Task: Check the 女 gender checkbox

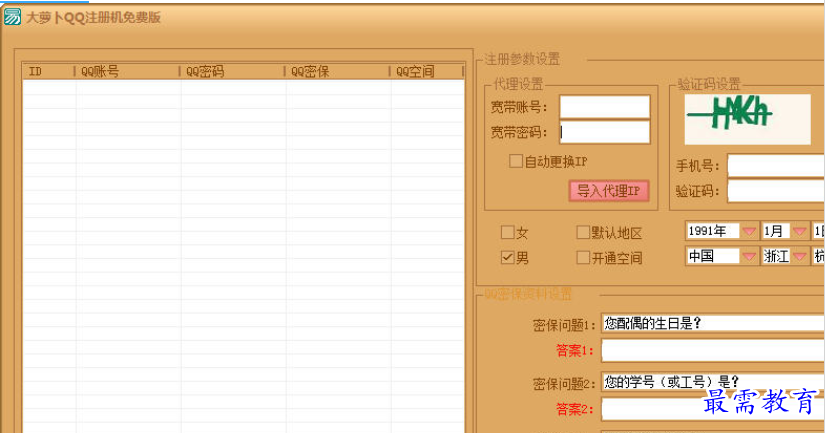Action: (x=507, y=232)
